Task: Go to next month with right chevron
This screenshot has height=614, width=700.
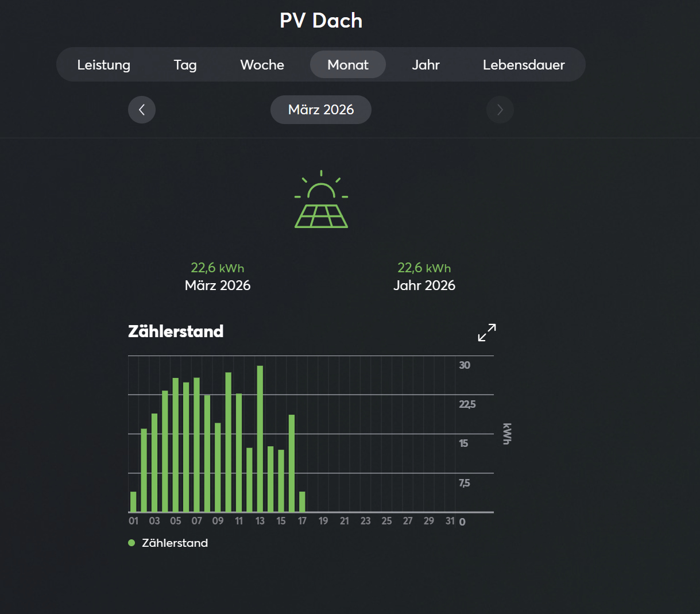Action: [x=500, y=110]
